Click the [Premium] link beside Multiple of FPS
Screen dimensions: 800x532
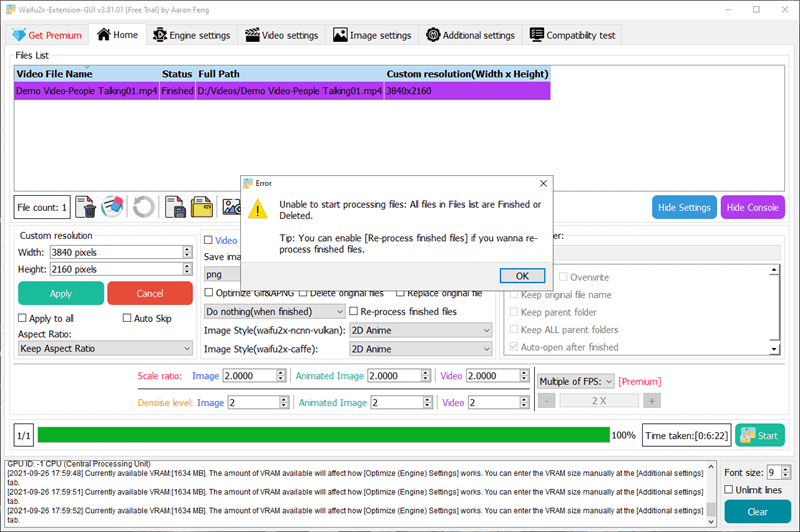click(x=639, y=382)
